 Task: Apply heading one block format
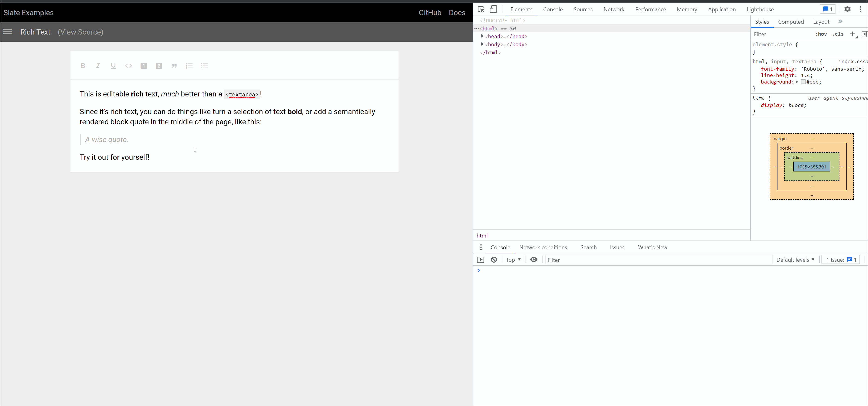coord(144,66)
